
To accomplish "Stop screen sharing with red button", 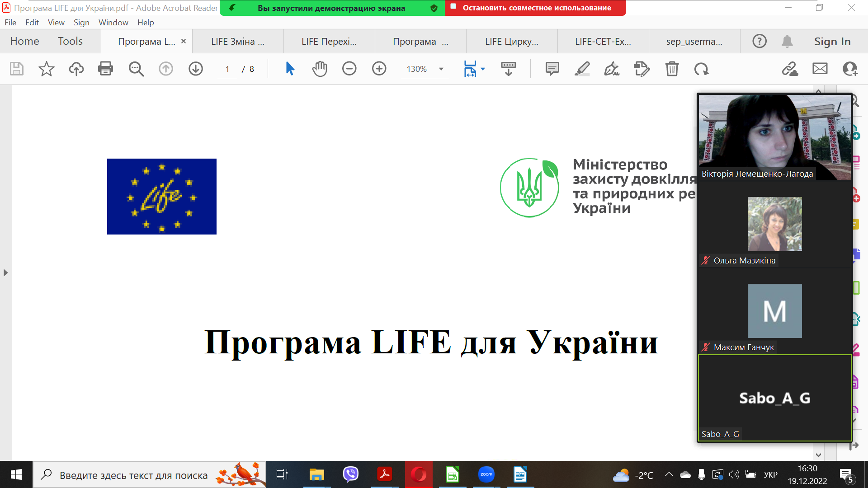I will [536, 8].
